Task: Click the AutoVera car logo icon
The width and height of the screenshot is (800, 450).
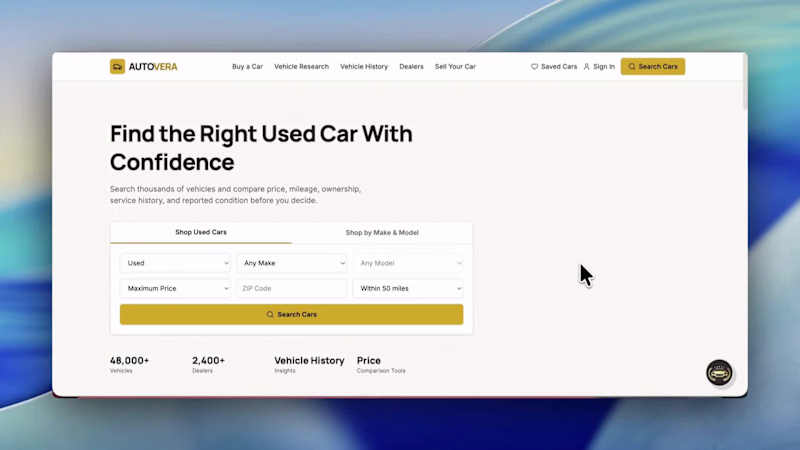Action: pos(117,66)
